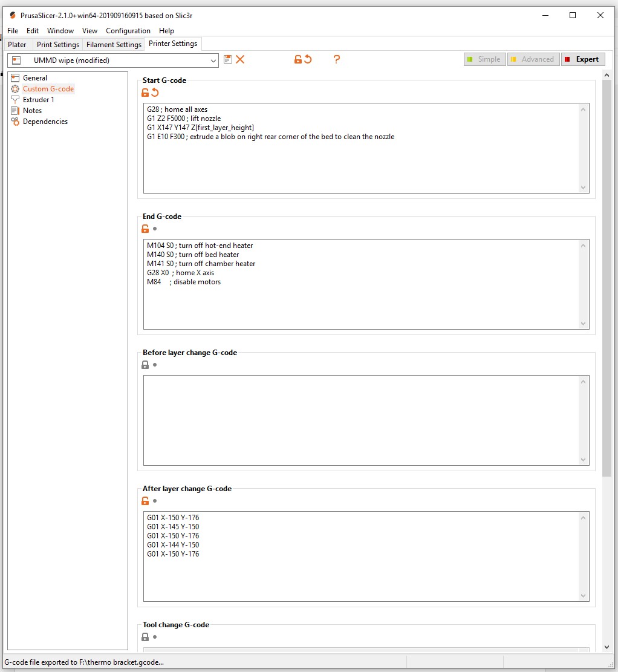Select General in the sidebar
Image resolution: width=618 pixels, height=672 pixels.
tap(35, 78)
